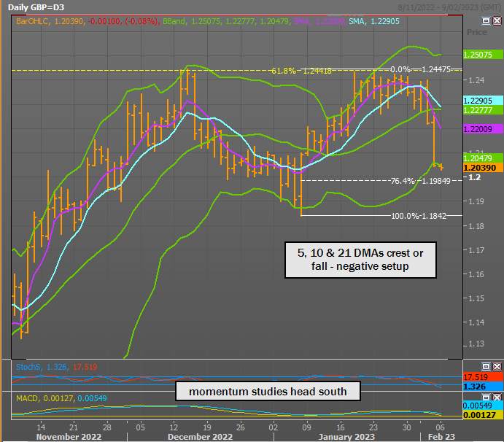Click the 'DMAs crest or fall' annotation box
Viewport: 504px width, 442px height.
pyautogui.click(x=360, y=260)
